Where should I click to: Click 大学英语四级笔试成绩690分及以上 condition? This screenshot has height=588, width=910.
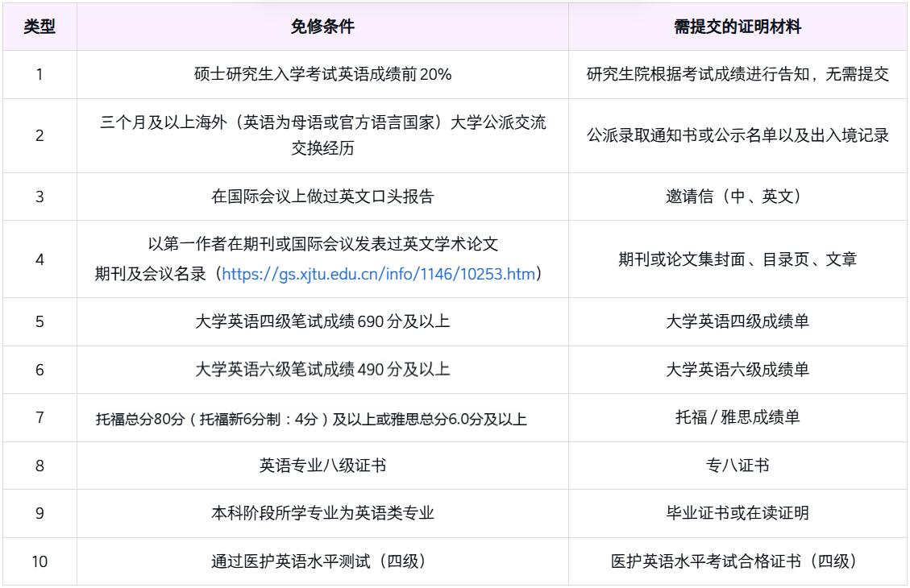(322, 321)
